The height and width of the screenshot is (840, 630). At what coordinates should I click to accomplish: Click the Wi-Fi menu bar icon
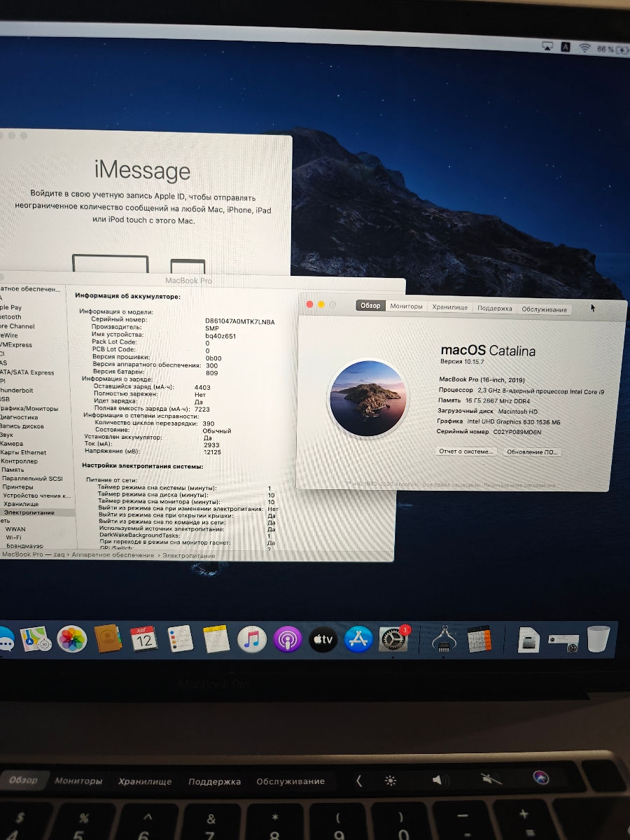click(584, 48)
